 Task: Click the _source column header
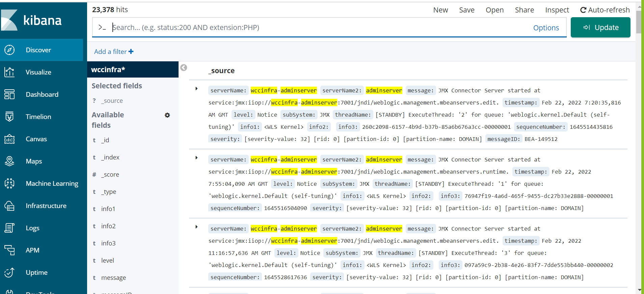click(x=221, y=71)
